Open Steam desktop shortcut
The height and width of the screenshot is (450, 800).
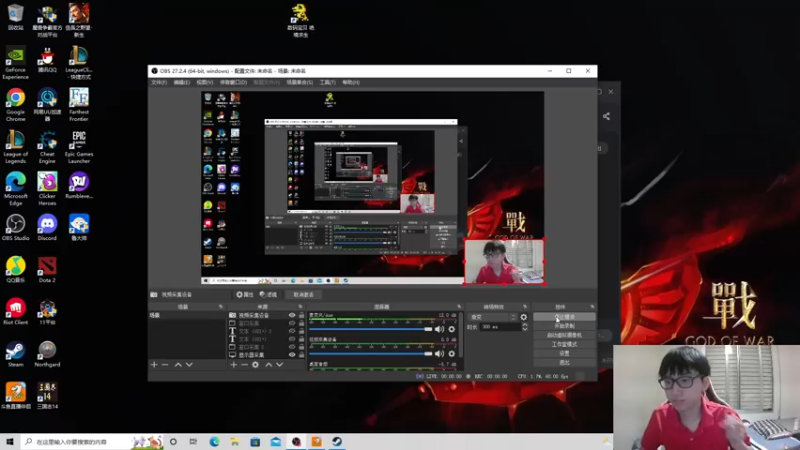click(x=15, y=354)
